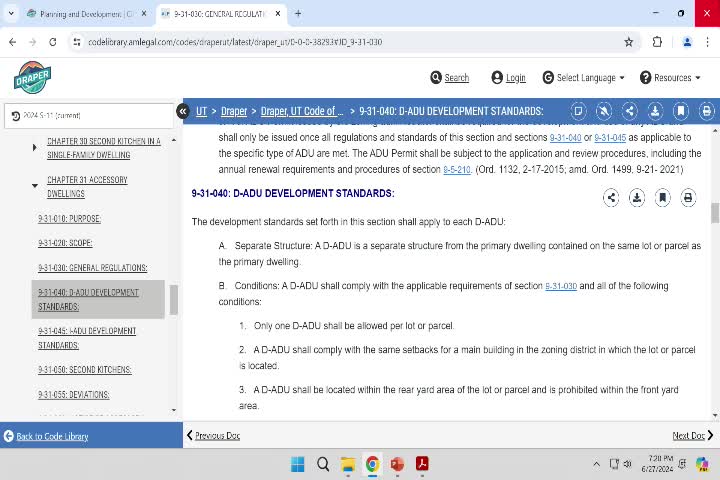Bookmark page with star icon in address bar

click(629, 42)
